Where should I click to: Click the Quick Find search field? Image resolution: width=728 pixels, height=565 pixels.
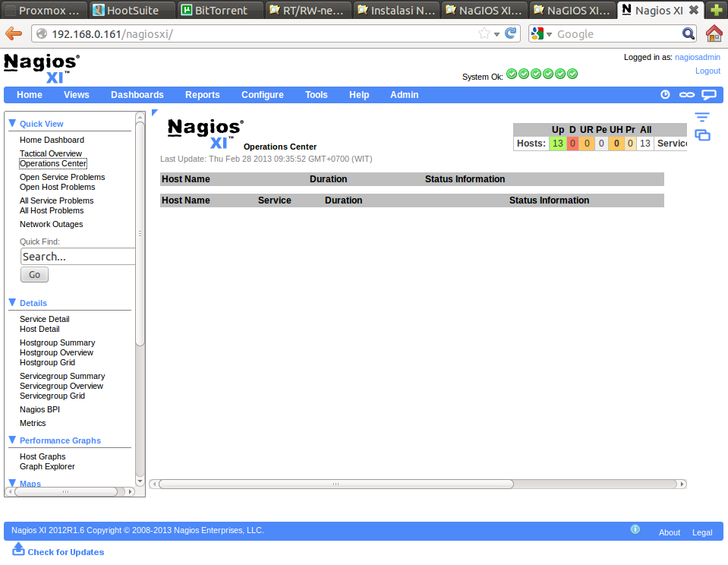[78, 257]
